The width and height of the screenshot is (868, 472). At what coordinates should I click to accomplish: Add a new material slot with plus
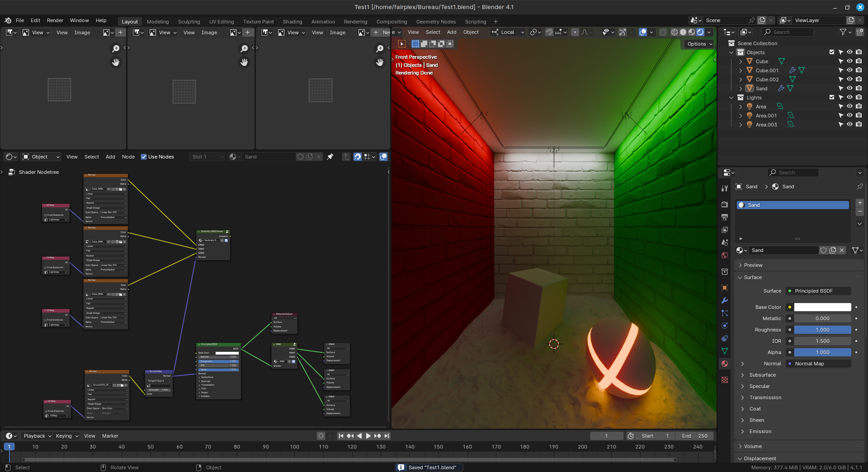(x=860, y=203)
